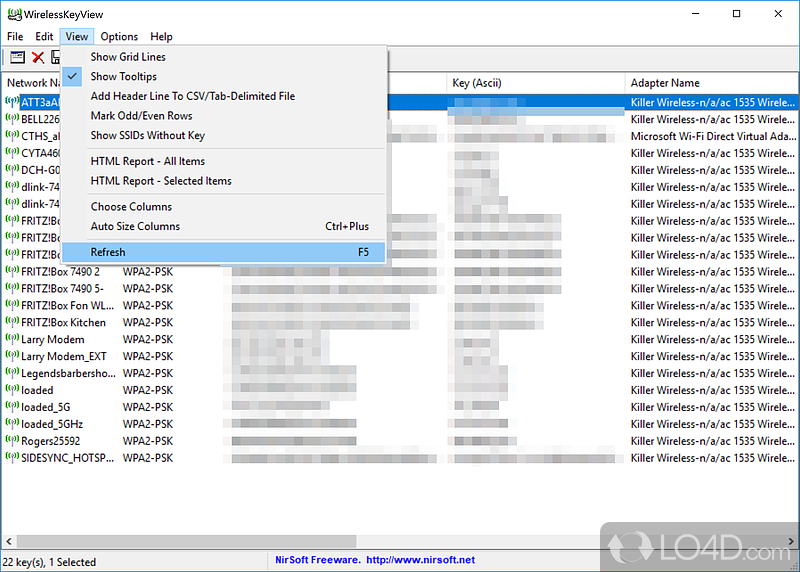The width and height of the screenshot is (800, 572).
Task: Click WPA2-PSK in the SIDESYNC_HOTSP... row
Action: pos(147,458)
